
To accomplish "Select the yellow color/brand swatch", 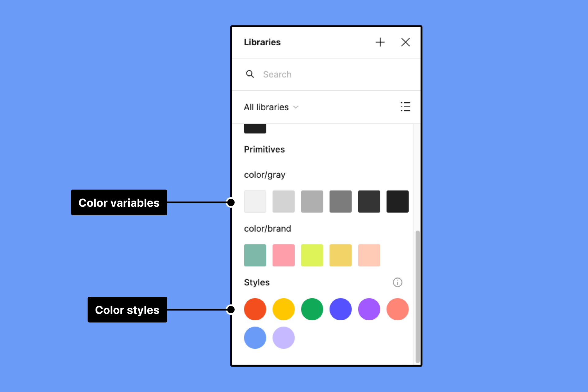I will (x=340, y=255).
